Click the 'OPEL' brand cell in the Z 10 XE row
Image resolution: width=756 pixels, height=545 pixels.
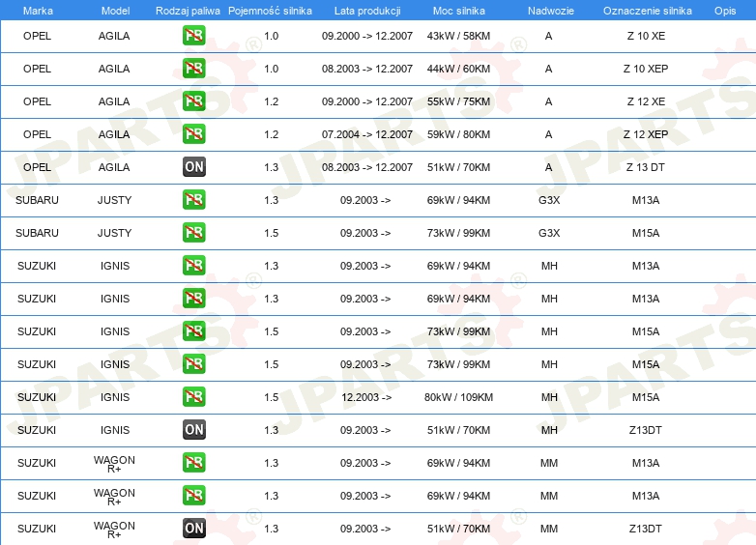pyautogui.click(x=37, y=36)
